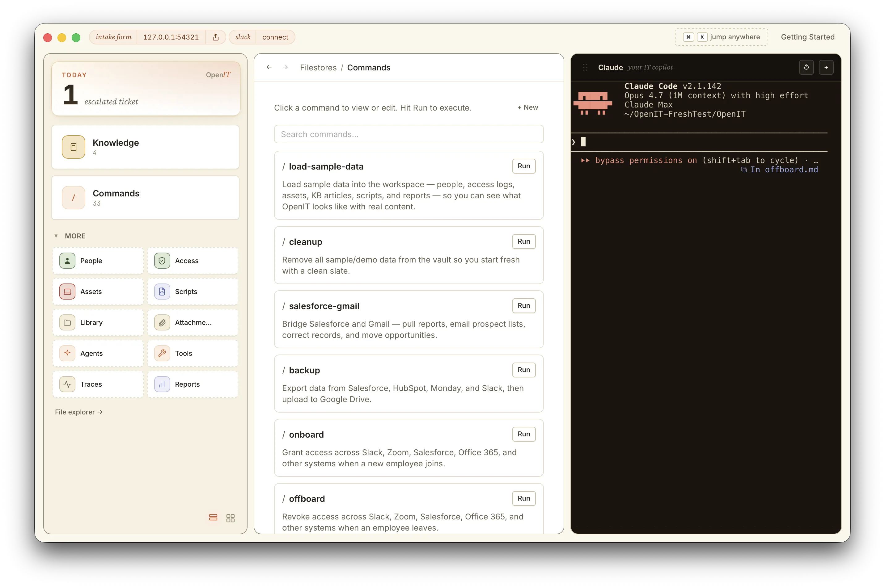Open the load-sample-data command title
Viewport: 885px width, 588px height.
[x=326, y=166]
